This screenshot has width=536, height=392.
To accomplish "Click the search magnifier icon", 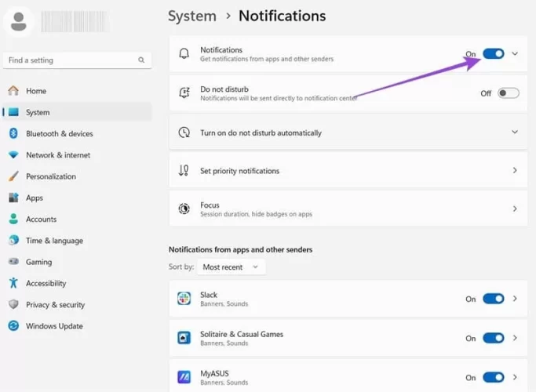I will click(x=141, y=60).
